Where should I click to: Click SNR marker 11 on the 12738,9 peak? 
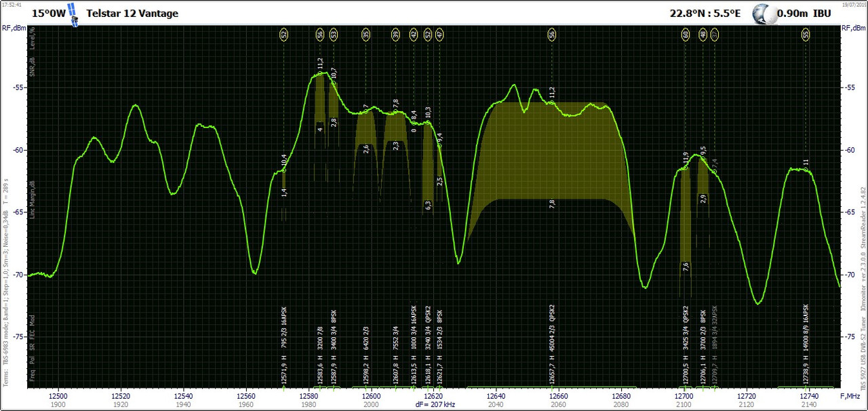[806, 163]
